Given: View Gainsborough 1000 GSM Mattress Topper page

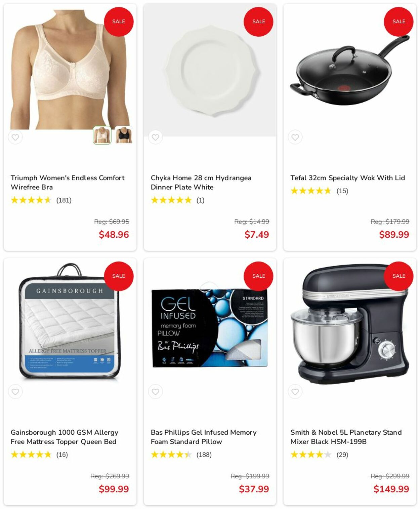Looking at the screenshot, I should [x=65, y=437].
